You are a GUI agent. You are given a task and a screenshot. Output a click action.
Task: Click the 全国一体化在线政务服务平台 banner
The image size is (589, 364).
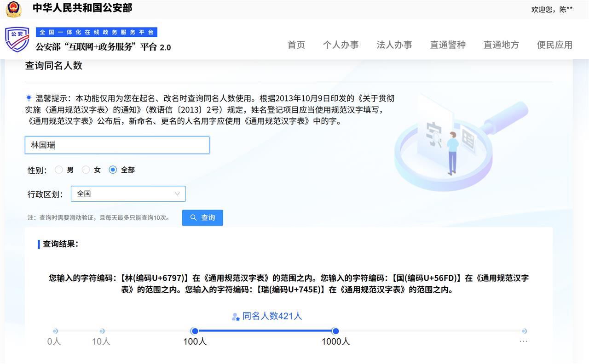tap(97, 32)
